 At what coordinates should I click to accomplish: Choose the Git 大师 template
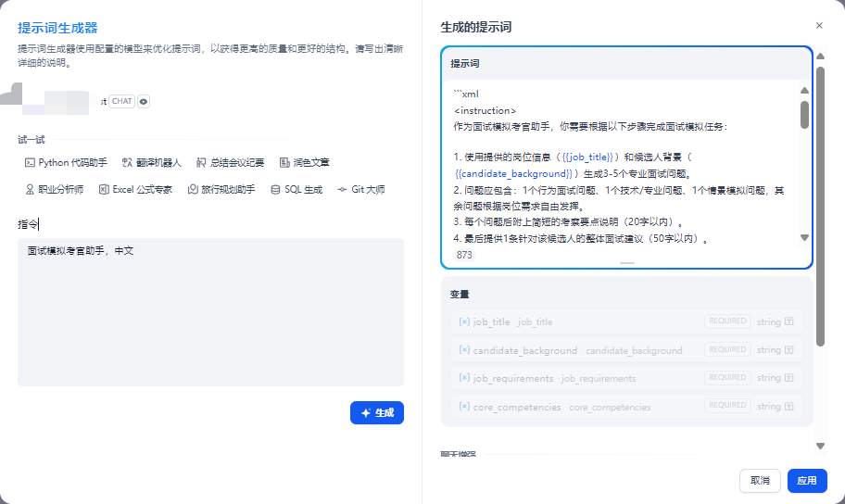tap(361, 189)
